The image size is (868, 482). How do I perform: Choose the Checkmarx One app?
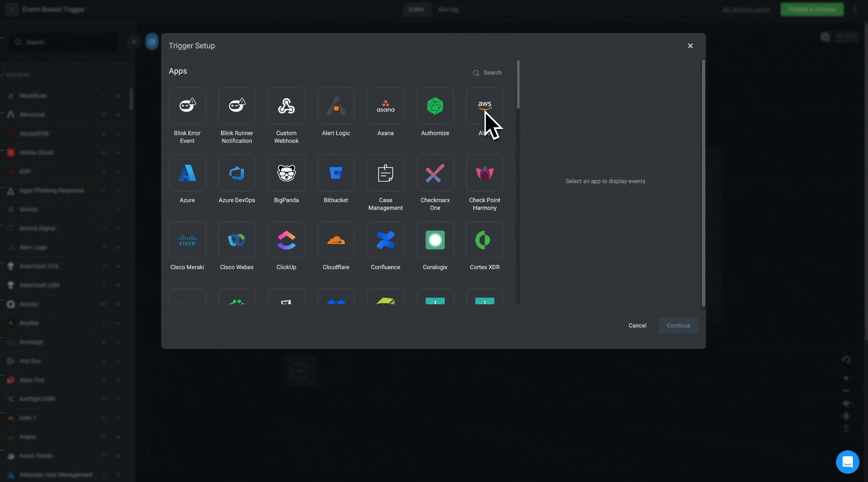coord(435,173)
